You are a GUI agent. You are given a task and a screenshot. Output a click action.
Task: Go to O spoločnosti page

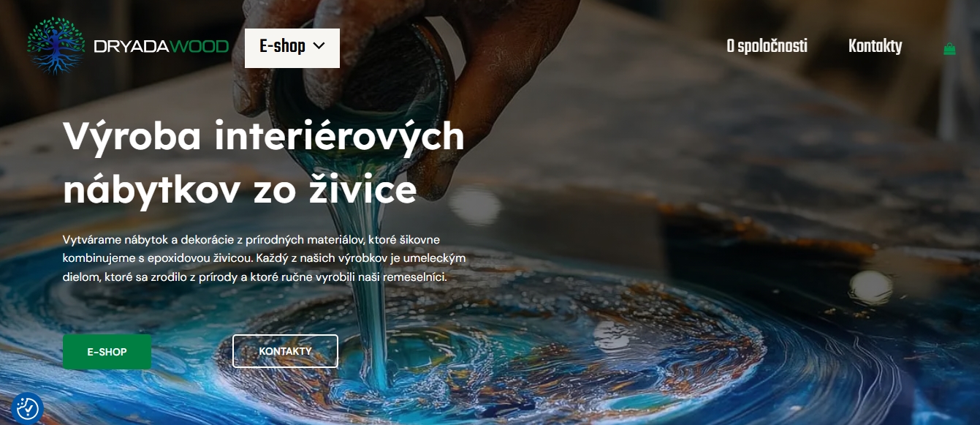(x=767, y=47)
